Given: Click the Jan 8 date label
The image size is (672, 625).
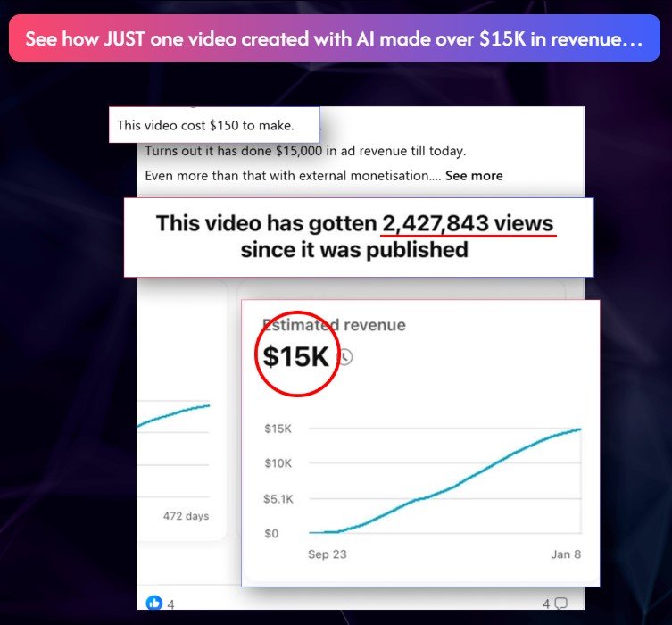Looking at the screenshot, I should (565, 554).
